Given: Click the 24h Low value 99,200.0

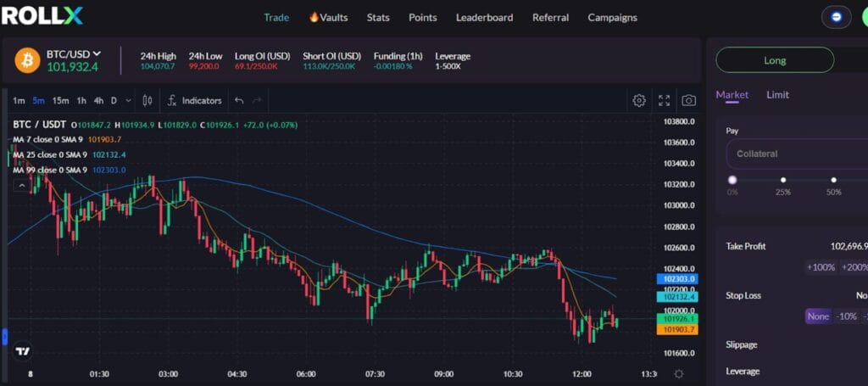Looking at the screenshot, I should 203,66.
